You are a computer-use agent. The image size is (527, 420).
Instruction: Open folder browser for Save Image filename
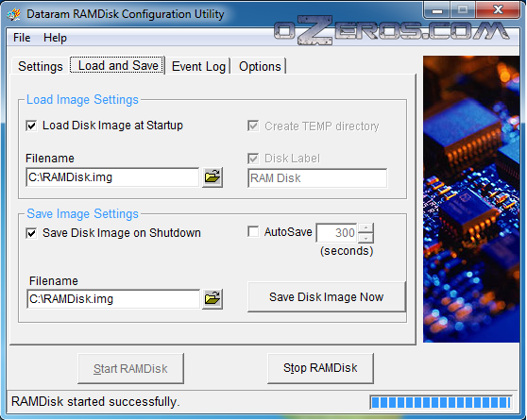click(212, 298)
